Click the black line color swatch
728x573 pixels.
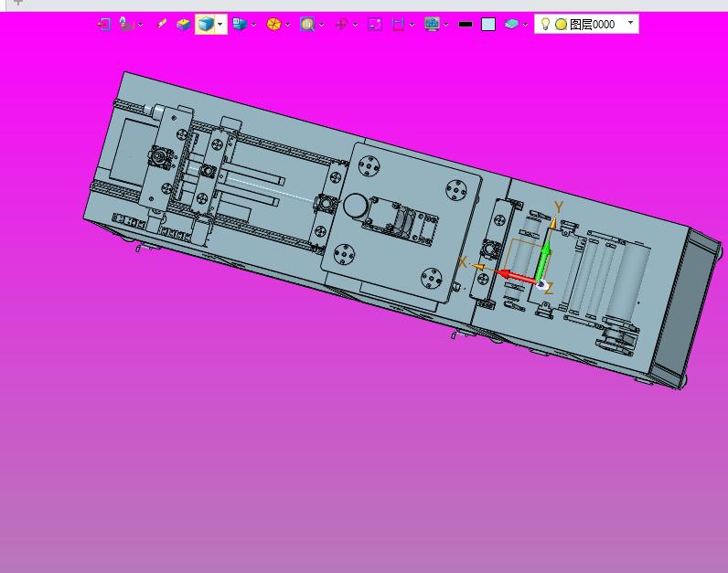coord(466,25)
